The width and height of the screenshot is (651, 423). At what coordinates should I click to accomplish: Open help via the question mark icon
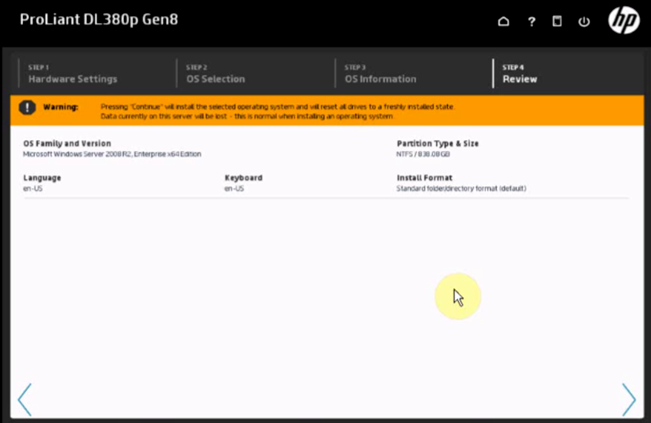[531, 22]
